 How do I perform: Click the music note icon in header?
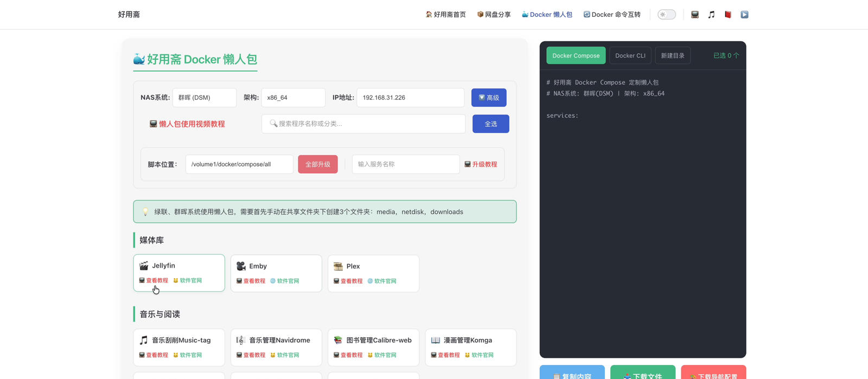click(711, 15)
